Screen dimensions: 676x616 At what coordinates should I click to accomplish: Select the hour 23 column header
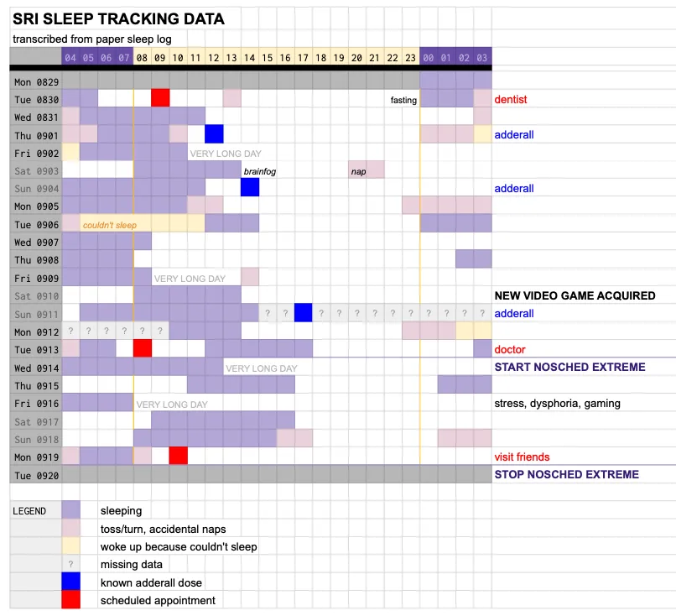[x=410, y=57]
